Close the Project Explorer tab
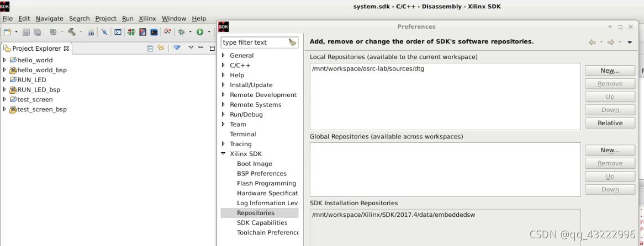 66,49
